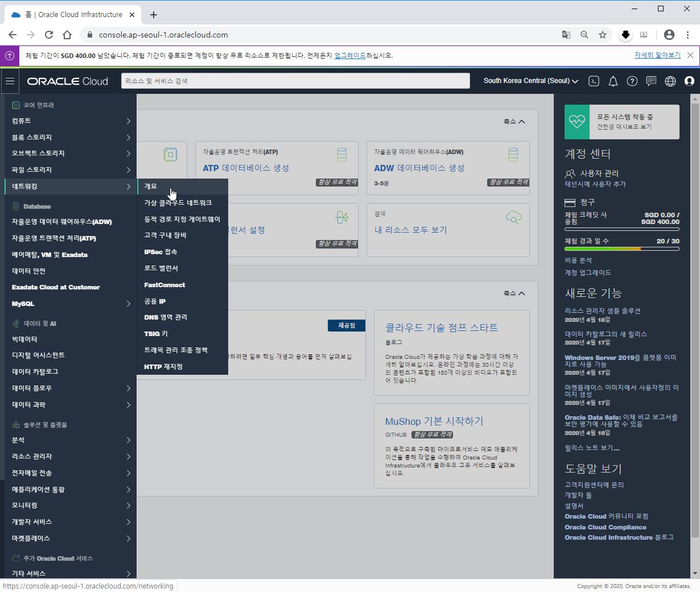Collapse the quick actions section with 축소
700x592 pixels.
514,122
